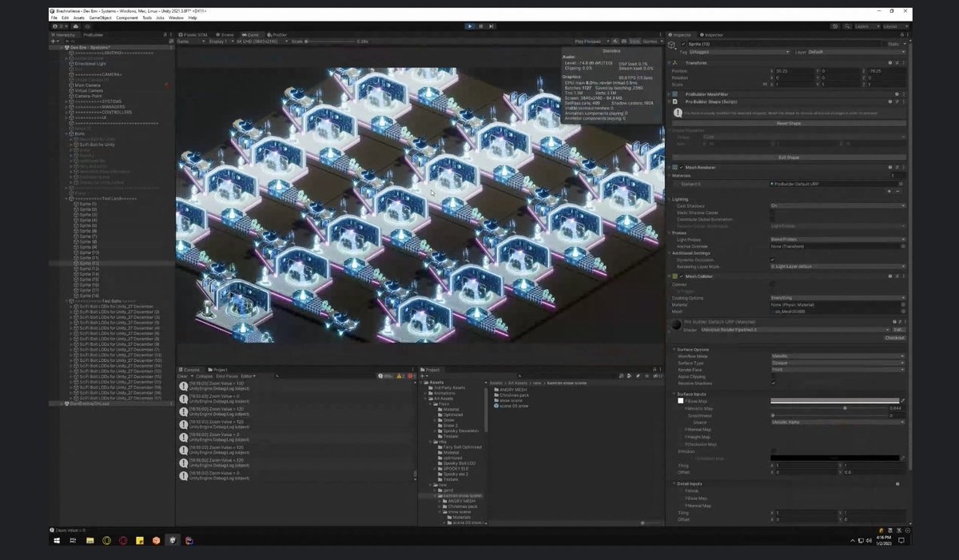Viewport: 959px width, 560px height.
Task: Toggle the Mesh Renderer enabled checkbox
Action: (681, 167)
